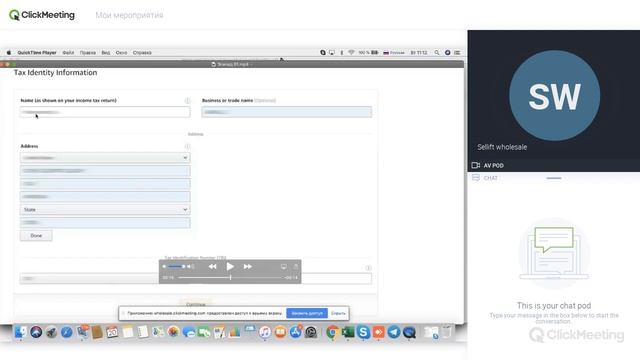
Task: Fast-forward the QuickTime video
Action: tap(247, 267)
